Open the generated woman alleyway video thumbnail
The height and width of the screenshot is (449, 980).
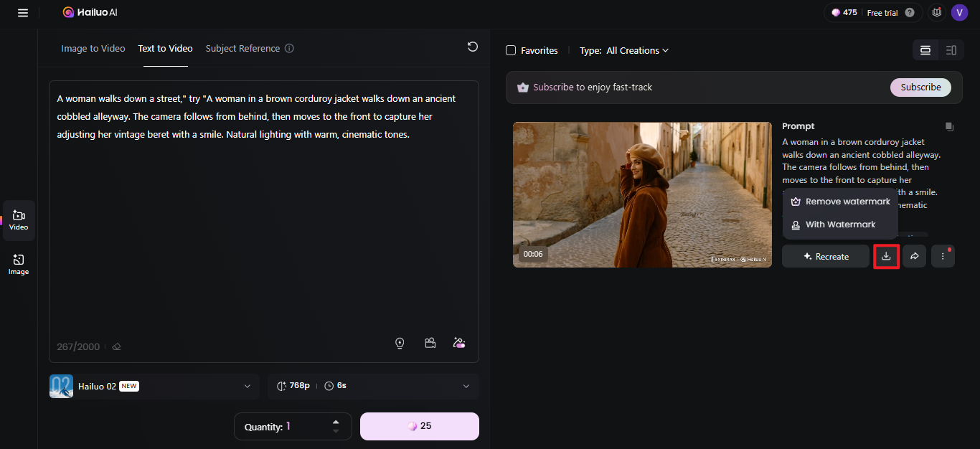point(642,194)
